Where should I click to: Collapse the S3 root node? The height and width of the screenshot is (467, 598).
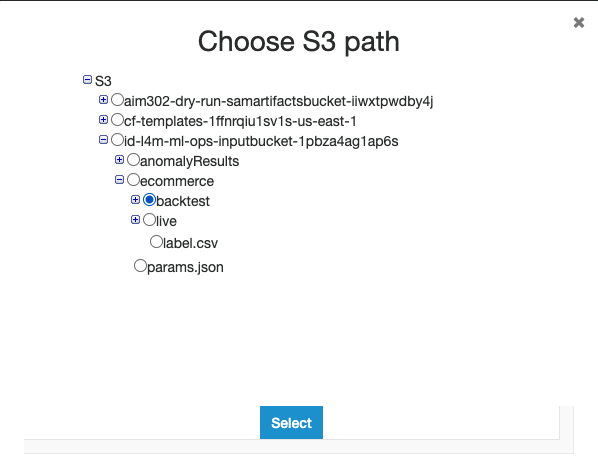click(87, 80)
